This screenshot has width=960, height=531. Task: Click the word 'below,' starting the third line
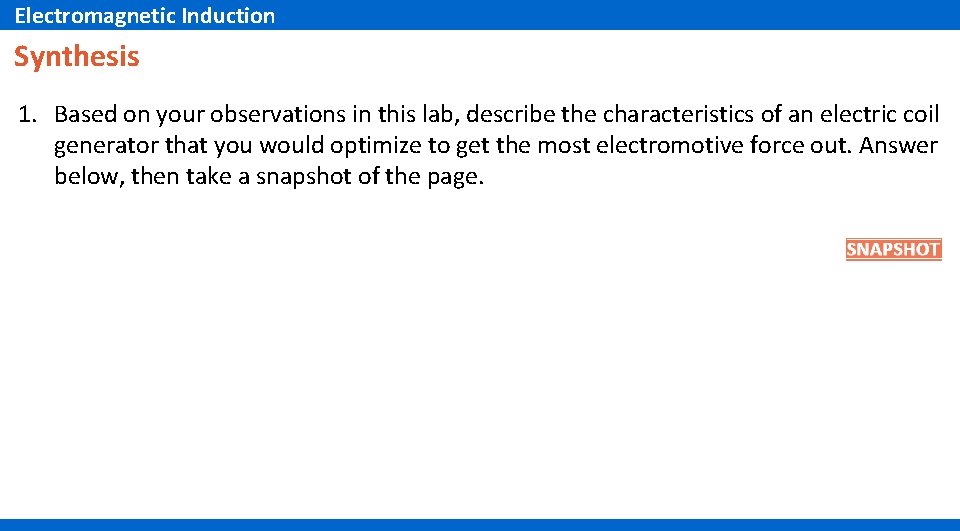coord(89,177)
